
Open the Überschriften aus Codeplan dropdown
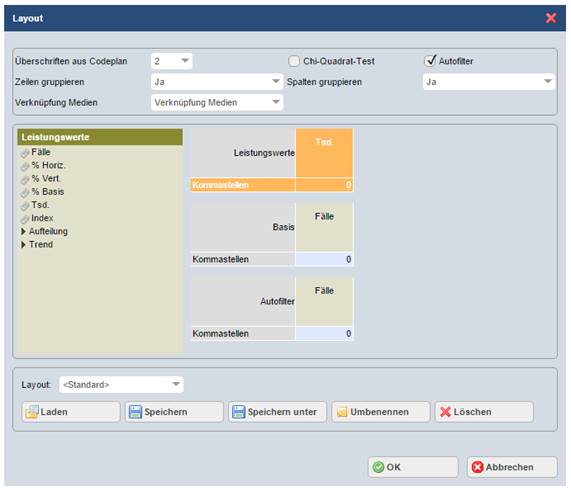click(172, 61)
